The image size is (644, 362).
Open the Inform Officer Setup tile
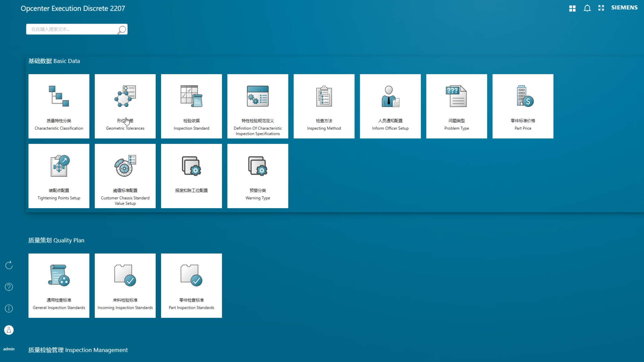pos(390,106)
